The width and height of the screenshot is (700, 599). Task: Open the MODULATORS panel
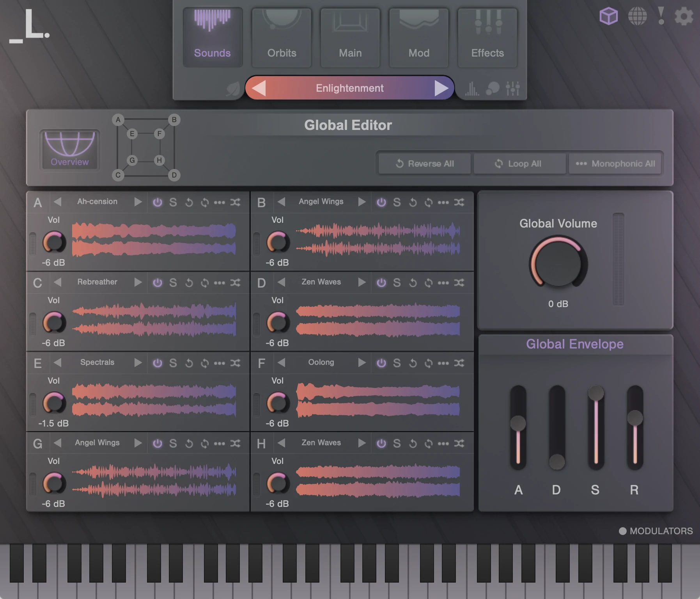[656, 531]
